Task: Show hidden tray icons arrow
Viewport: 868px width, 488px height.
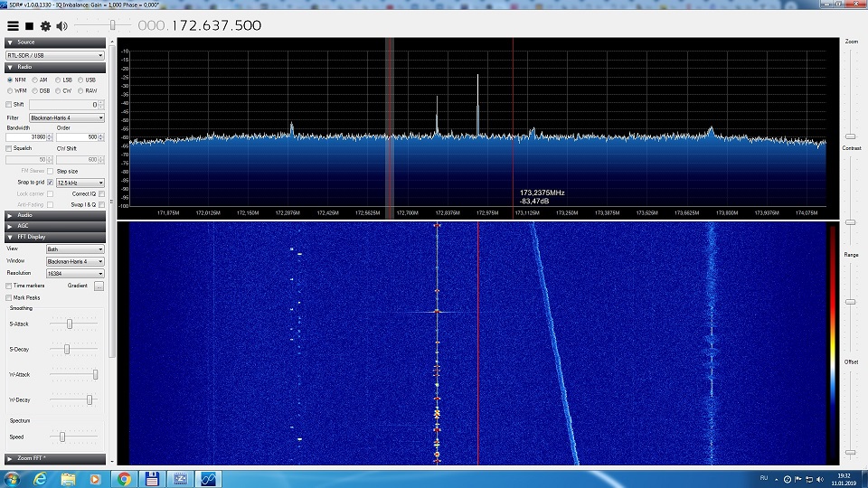Action: [x=776, y=480]
